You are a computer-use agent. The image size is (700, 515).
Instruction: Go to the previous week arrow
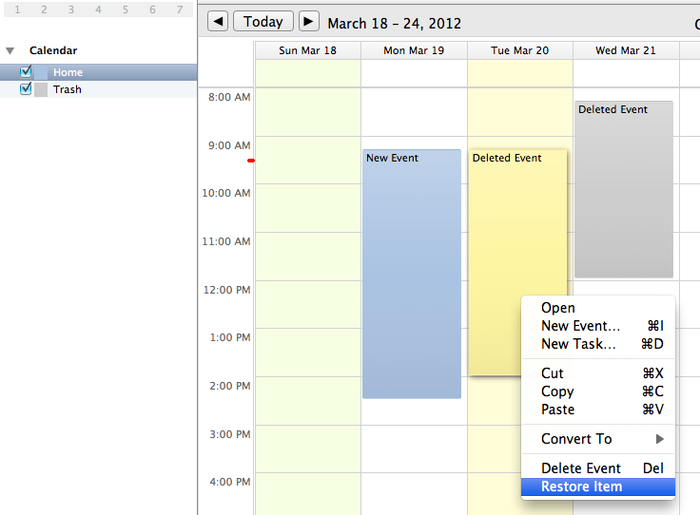tap(218, 21)
